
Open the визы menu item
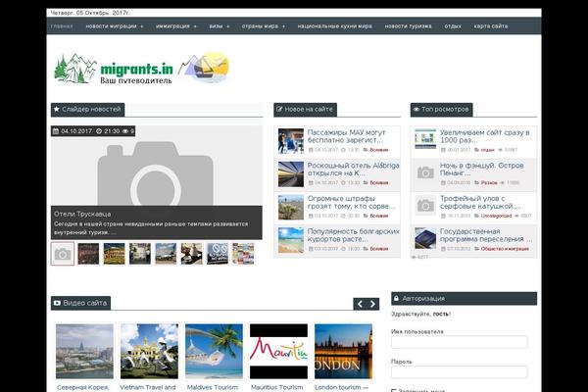[x=216, y=26]
